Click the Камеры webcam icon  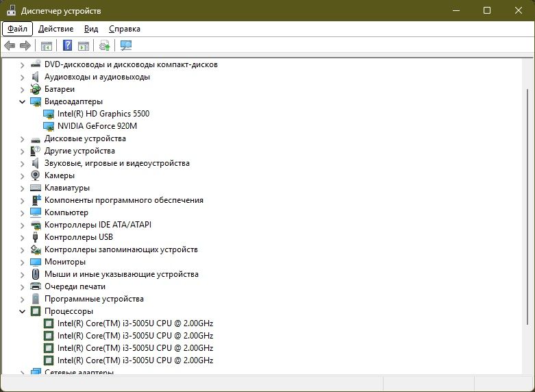click(x=36, y=175)
